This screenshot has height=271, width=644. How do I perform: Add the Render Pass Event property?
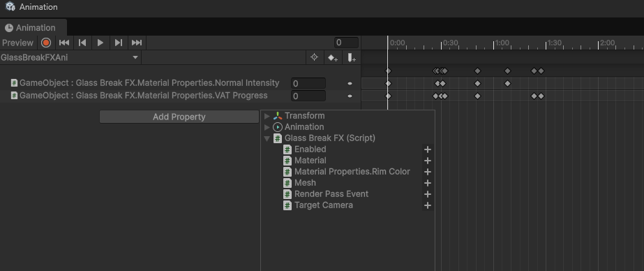point(428,194)
